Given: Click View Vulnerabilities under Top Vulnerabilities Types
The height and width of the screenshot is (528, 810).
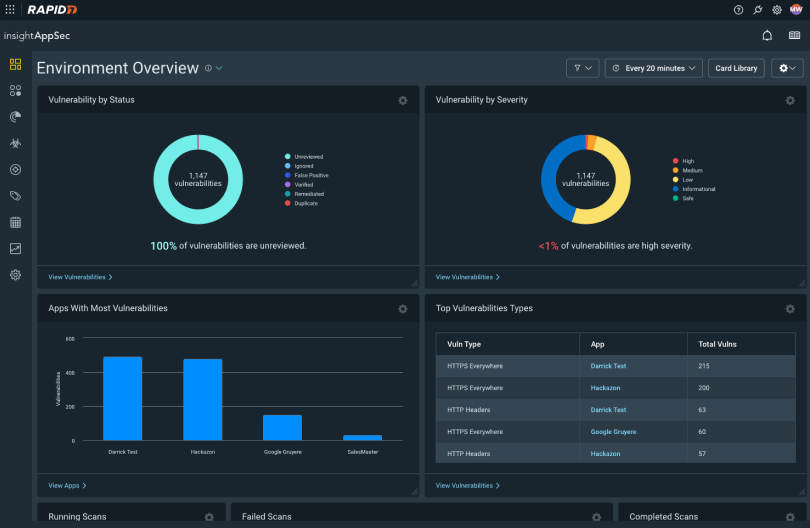Looking at the screenshot, I should [468, 486].
